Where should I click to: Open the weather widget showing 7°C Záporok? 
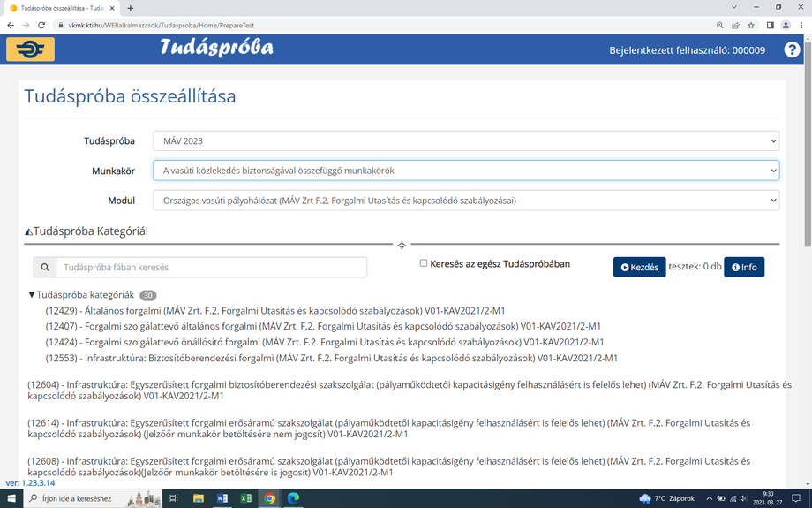click(667, 498)
